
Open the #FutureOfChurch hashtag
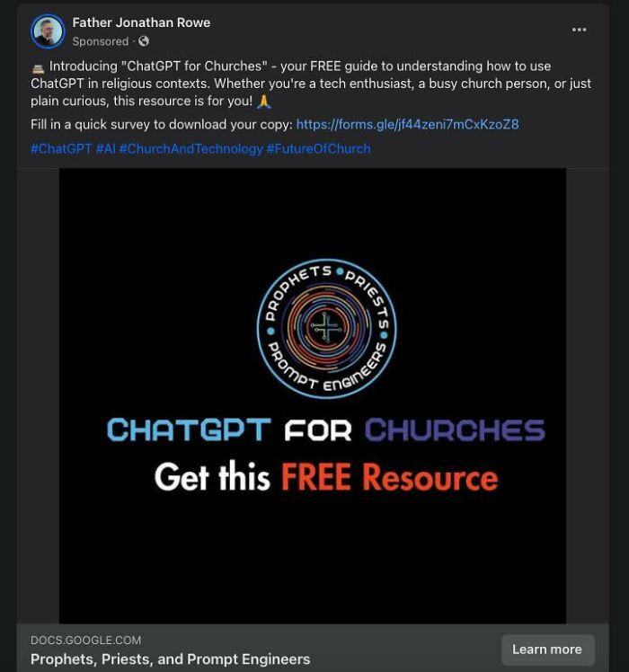click(319, 149)
